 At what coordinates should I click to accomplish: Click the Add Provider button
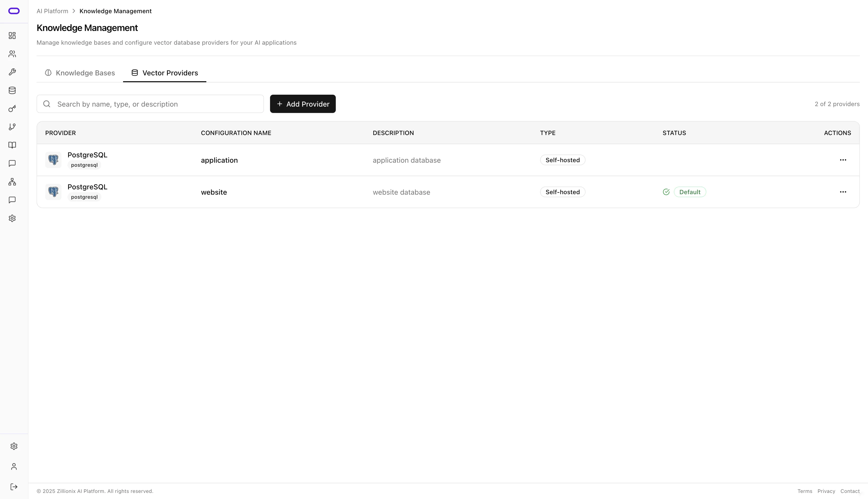point(303,104)
